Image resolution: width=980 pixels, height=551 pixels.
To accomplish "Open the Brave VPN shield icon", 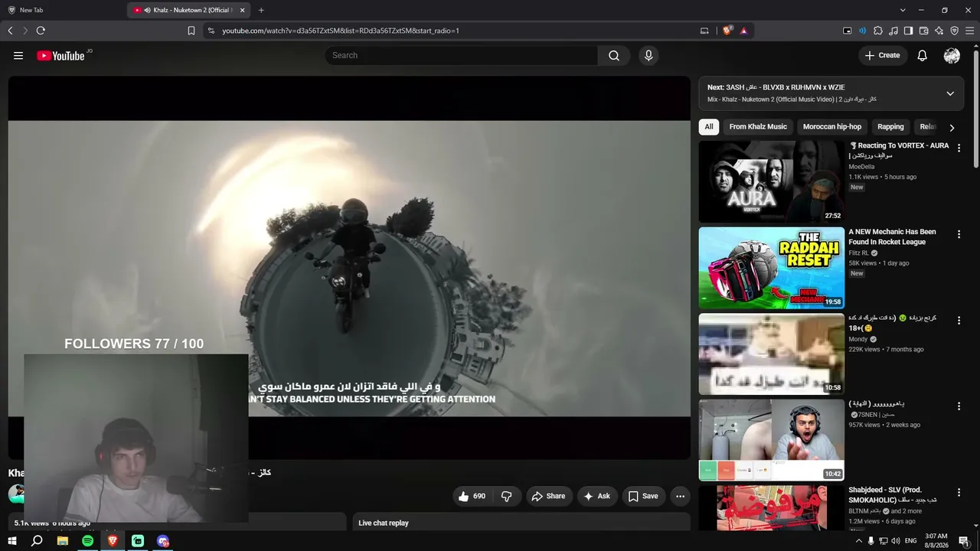I will tap(955, 31).
